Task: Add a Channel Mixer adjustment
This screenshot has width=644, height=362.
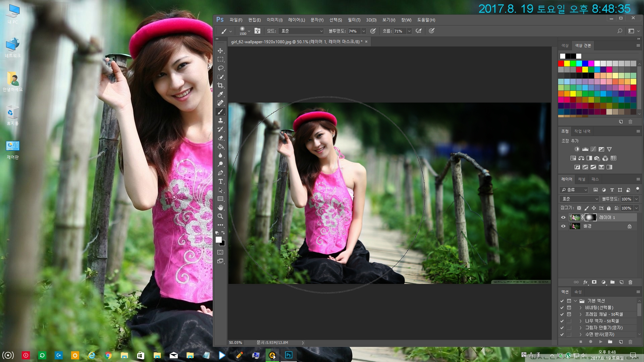Action: coord(605,158)
